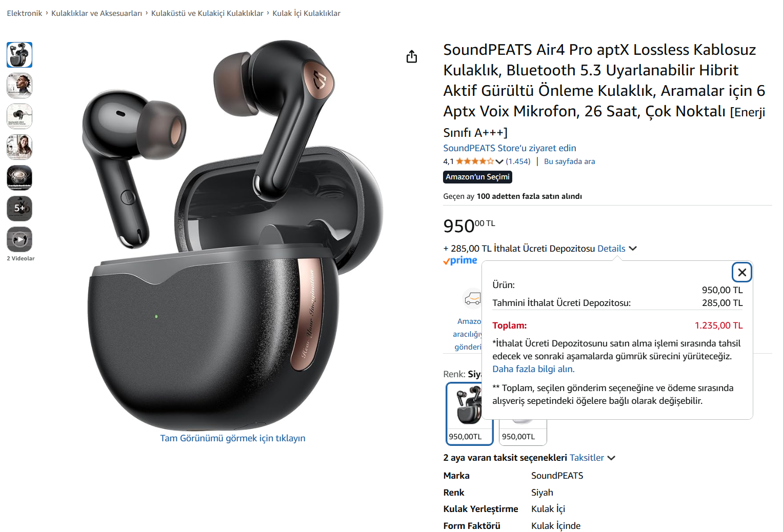The image size is (783, 532).
Task: Click Bu sayfada ara link
Action: (569, 161)
